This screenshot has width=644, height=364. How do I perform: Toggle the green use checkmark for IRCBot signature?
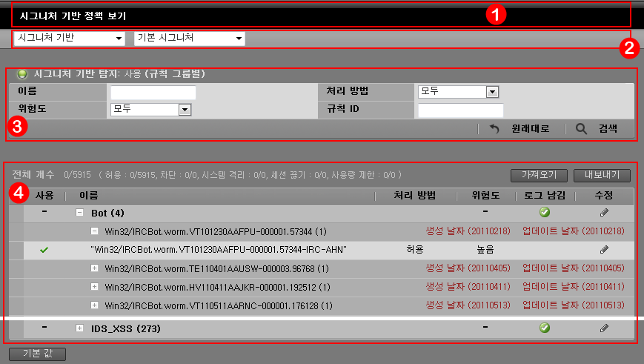pyautogui.click(x=44, y=251)
